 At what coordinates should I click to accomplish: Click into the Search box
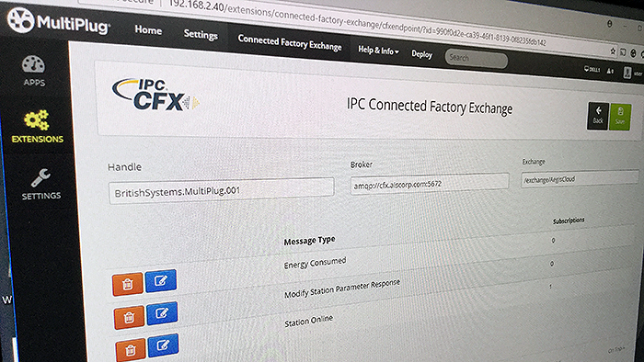pos(477,59)
